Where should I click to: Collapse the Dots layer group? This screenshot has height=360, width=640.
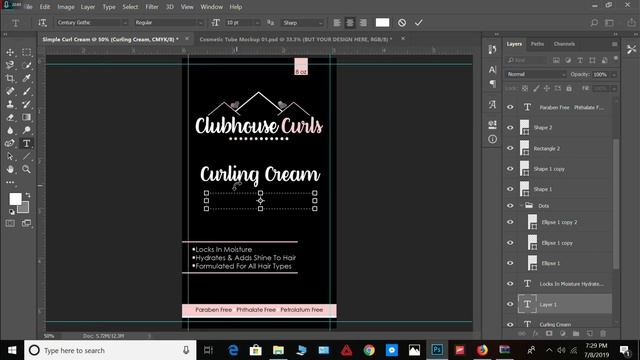tap(522, 206)
